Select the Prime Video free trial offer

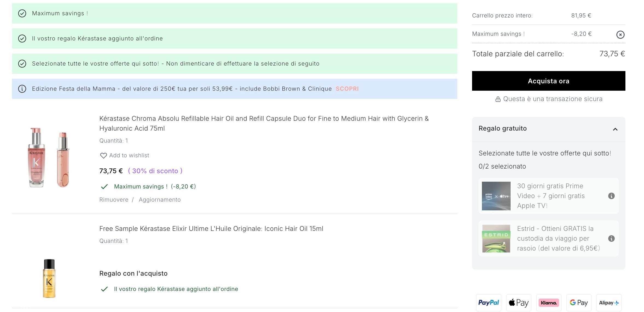(548, 196)
